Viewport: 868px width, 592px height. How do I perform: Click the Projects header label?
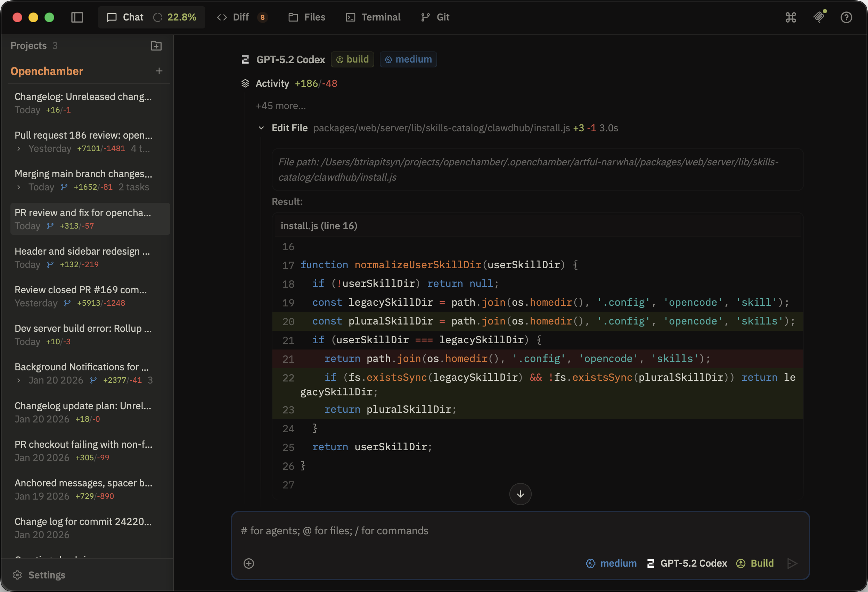tap(28, 46)
